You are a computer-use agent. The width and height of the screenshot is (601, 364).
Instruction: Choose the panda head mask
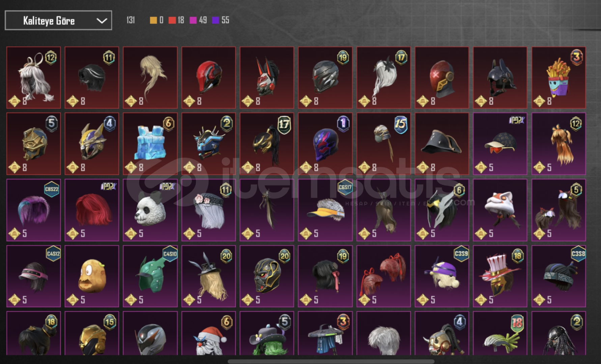(150, 210)
